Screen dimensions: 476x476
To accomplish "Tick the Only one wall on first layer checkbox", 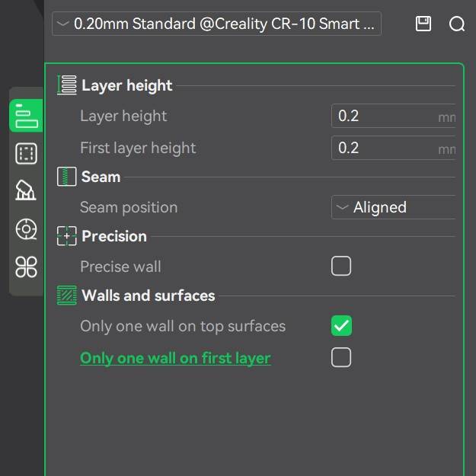I will [x=341, y=357].
